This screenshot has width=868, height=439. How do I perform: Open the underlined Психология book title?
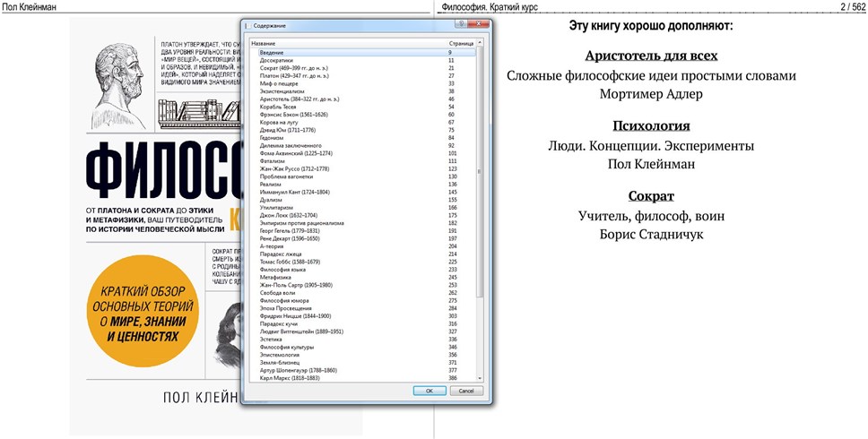[651, 126]
